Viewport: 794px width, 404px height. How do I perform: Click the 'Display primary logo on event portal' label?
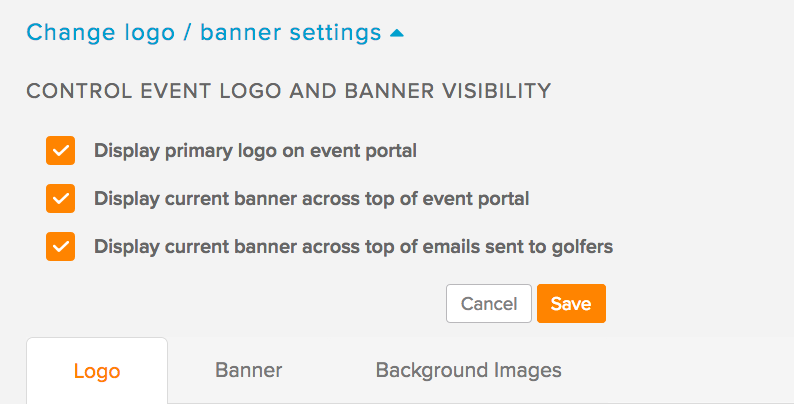click(x=255, y=151)
